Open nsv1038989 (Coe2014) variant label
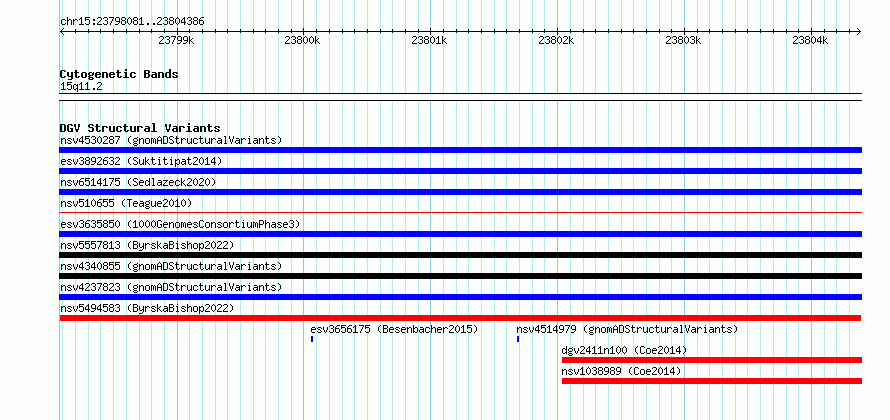 [622, 371]
